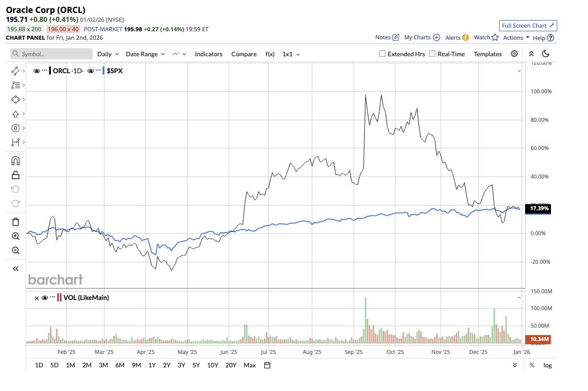This screenshot has height=391, width=588.
Task: Open the Date Range dropdown
Action: tap(145, 54)
